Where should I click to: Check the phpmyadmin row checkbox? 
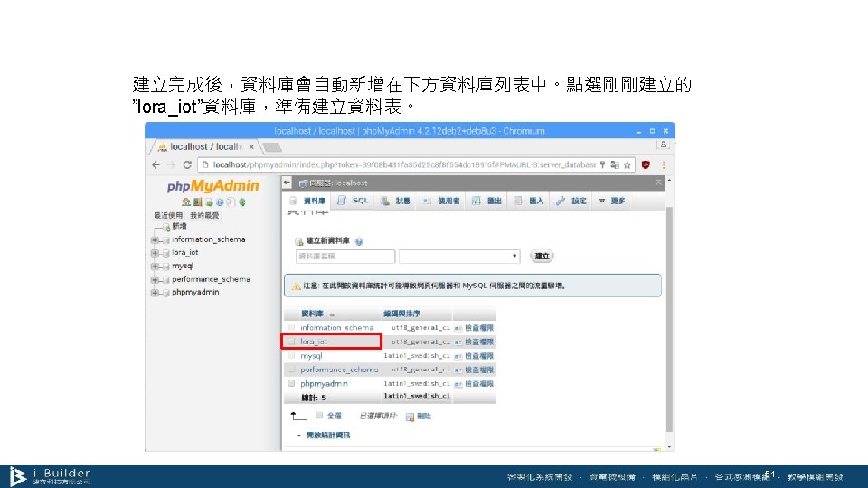[291, 383]
